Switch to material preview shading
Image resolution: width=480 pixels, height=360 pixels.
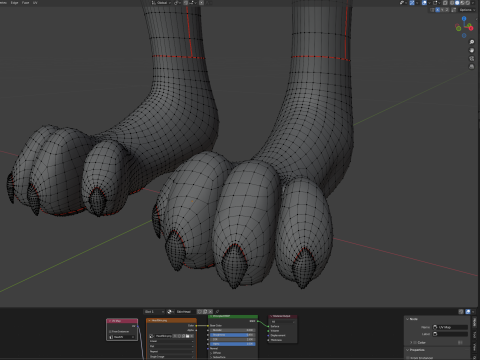coord(463,3)
